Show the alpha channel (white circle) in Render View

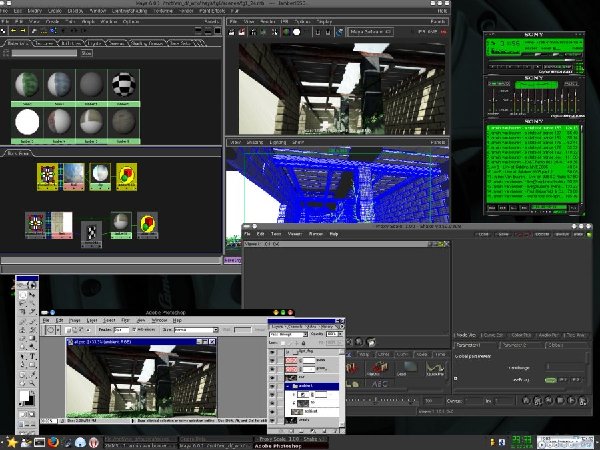coord(297,32)
